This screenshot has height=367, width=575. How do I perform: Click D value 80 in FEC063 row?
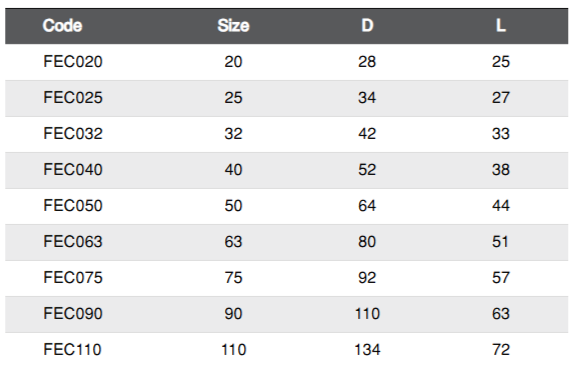[x=367, y=242]
